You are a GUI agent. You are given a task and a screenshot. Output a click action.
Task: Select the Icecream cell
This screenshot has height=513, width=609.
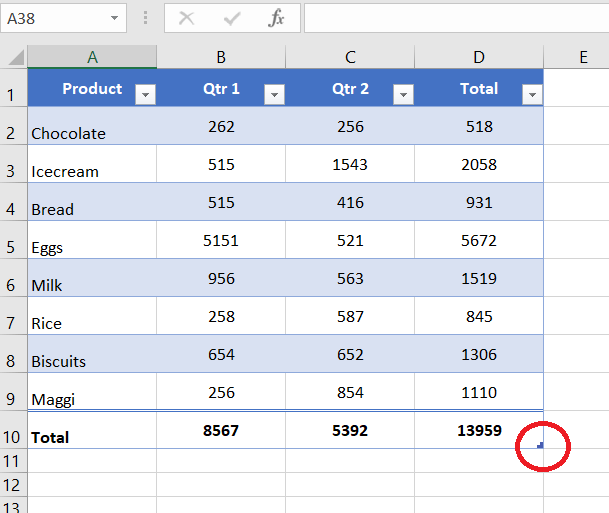pos(92,164)
